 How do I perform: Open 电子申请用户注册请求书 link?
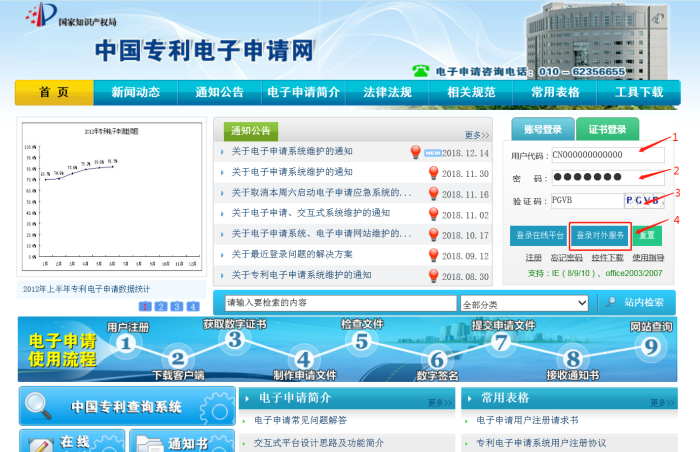[x=527, y=420]
